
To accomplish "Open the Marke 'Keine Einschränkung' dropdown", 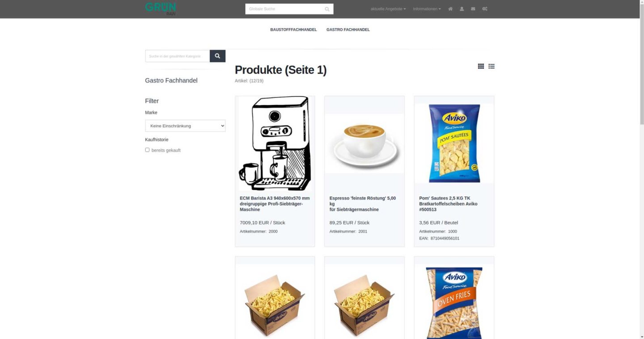I will click(x=185, y=126).
